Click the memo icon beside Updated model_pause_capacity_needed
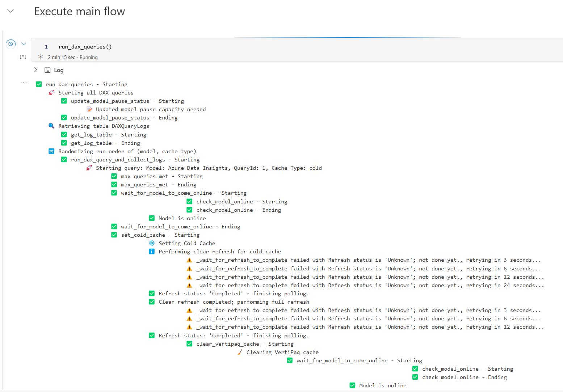 pyautogui.click(x=89, y=109)
